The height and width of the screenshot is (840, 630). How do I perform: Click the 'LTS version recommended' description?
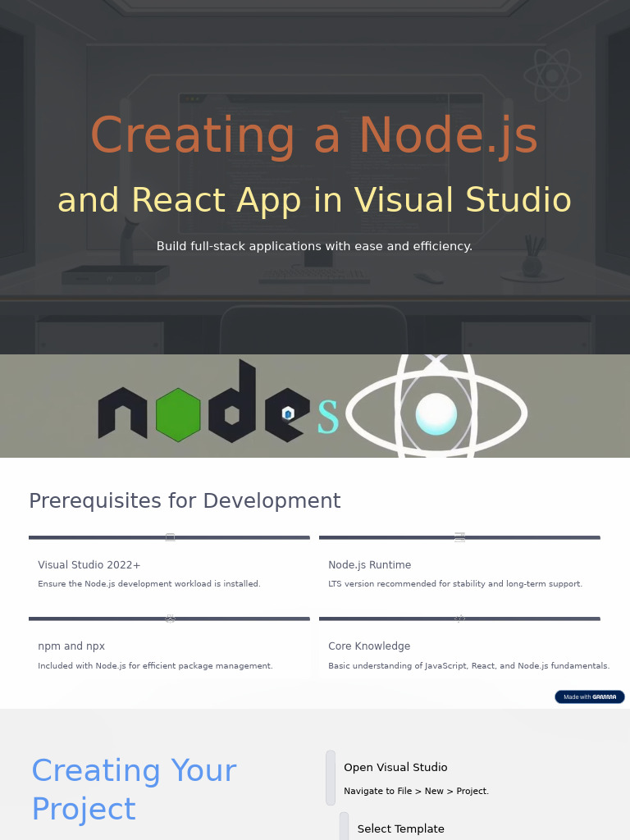455,583
